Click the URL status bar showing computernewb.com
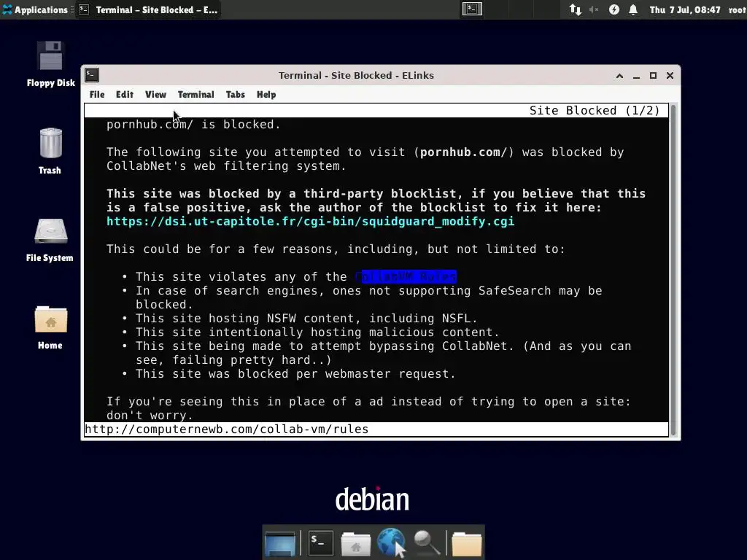 [x=376, y=429]
